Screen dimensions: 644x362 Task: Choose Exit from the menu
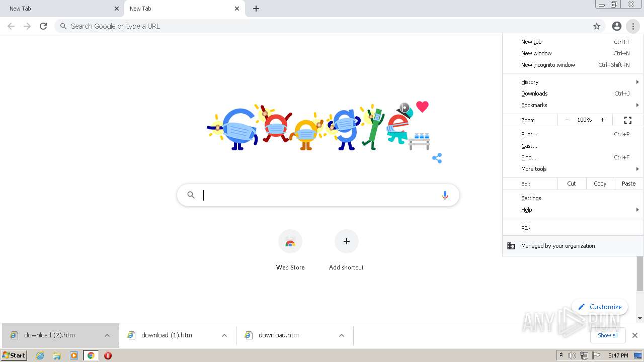(573, 227)
